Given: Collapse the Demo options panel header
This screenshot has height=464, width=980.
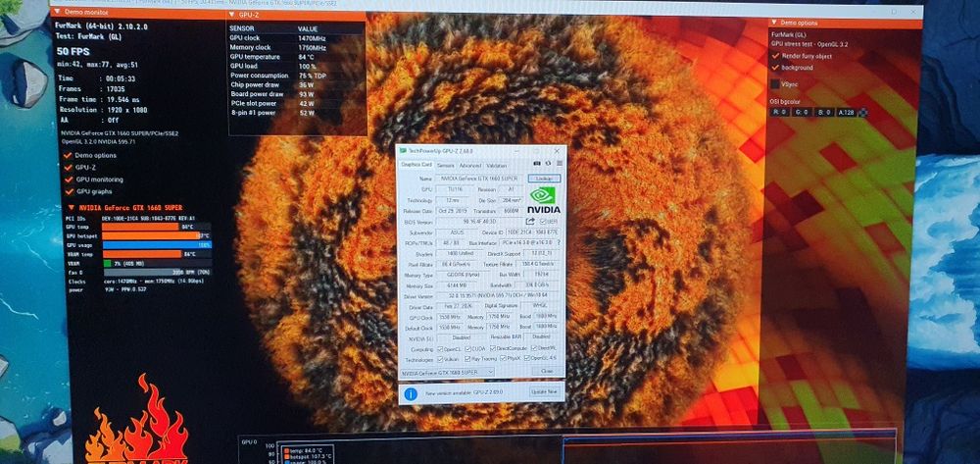Looking at the screenshot, I should pos(774,23).
